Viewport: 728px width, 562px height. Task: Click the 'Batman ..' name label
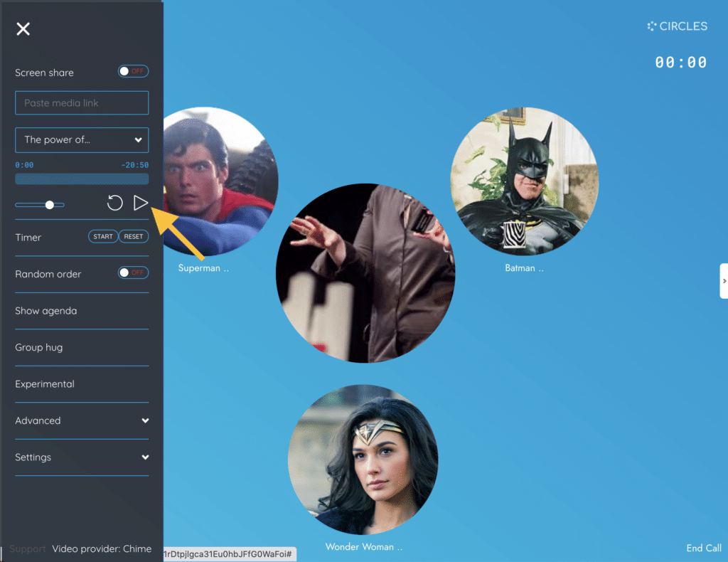tap(524, 268)
